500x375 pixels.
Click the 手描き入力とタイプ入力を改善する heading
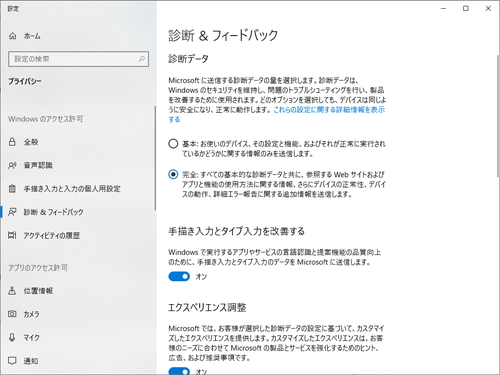236,231
